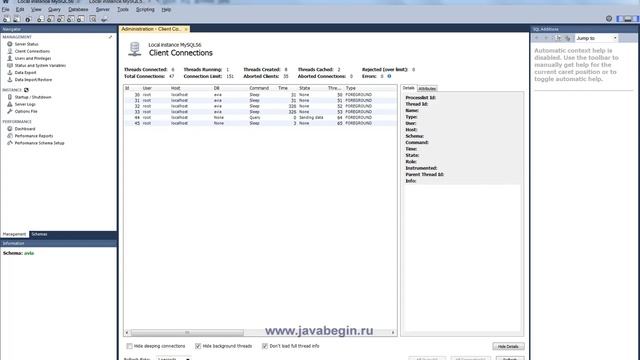640x360 pixels.
Task: Open SQL script file toolbar icon
Action: (17, 19)
